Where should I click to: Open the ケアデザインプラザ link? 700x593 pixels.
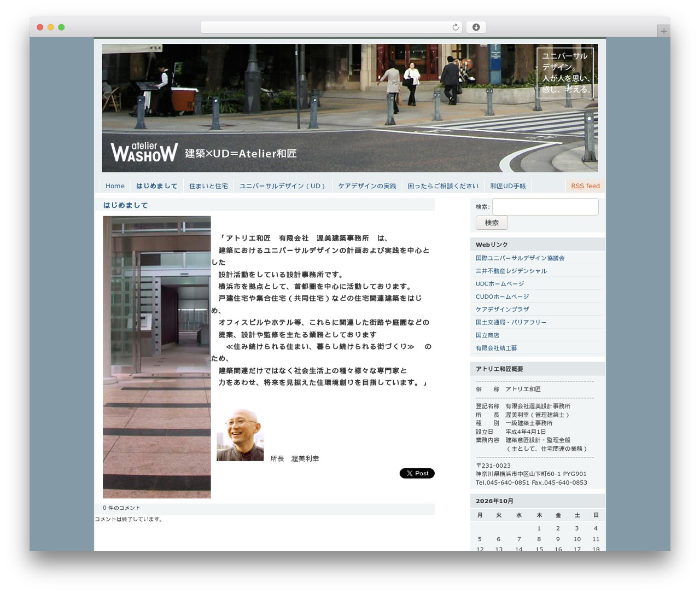503,309
